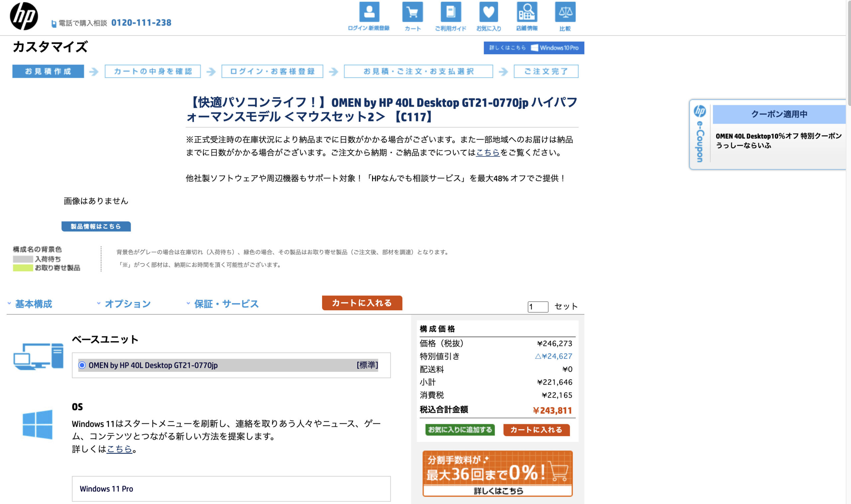The height and width of the screenshot is (504, 851).
Task: Click the 配送料 ¥0 value
Action: click(x=567, y=369)
